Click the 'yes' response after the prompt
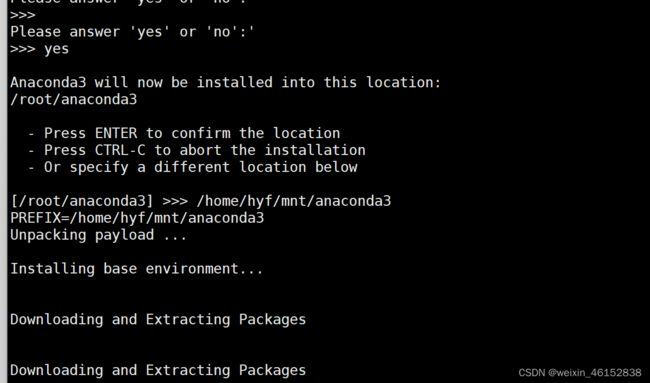 [x=56, y=50]
